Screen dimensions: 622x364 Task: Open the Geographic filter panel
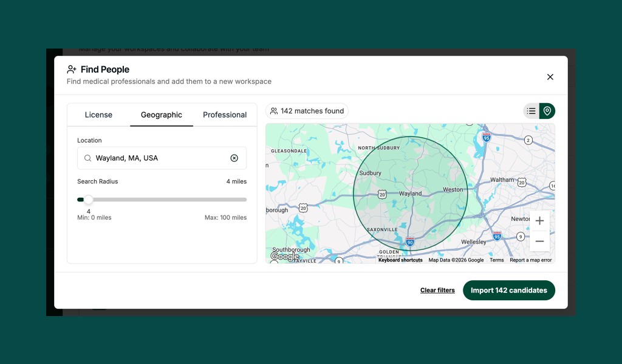[x=162, y=115]
